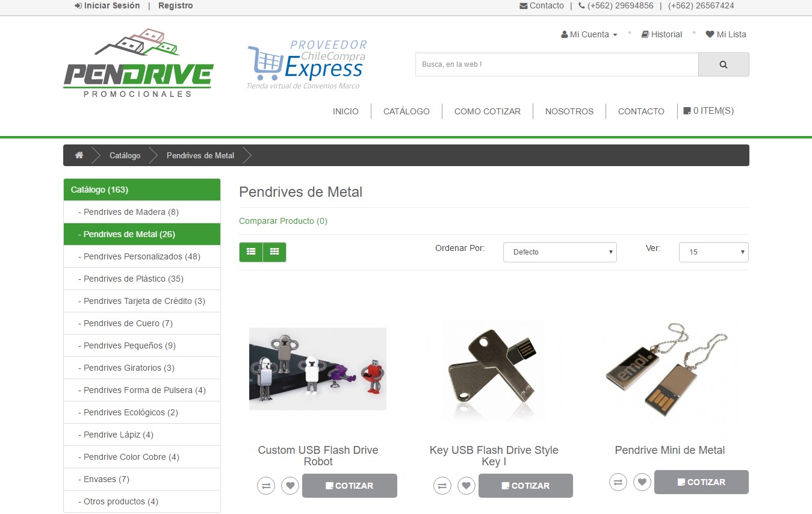Select Pendrives Tarjeta de Crédito (3) category
812x514 pixels.
pyautogui.click(x=142, y=301)
